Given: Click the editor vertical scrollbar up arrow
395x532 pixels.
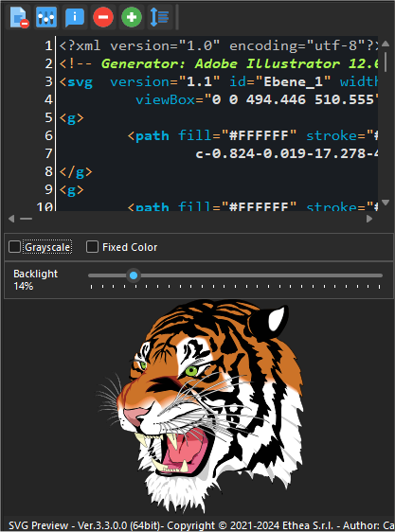Looking at the screenshot, I should 386,44.
